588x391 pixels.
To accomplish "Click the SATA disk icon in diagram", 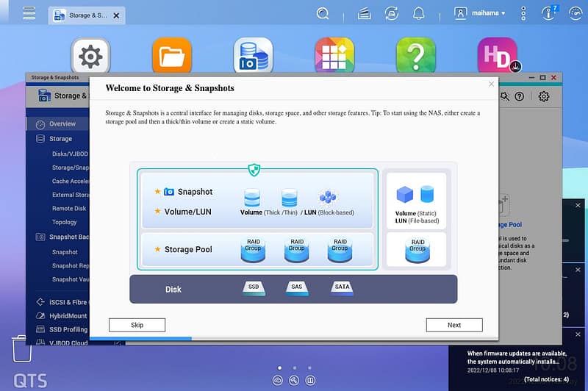I will coord(342,289).
